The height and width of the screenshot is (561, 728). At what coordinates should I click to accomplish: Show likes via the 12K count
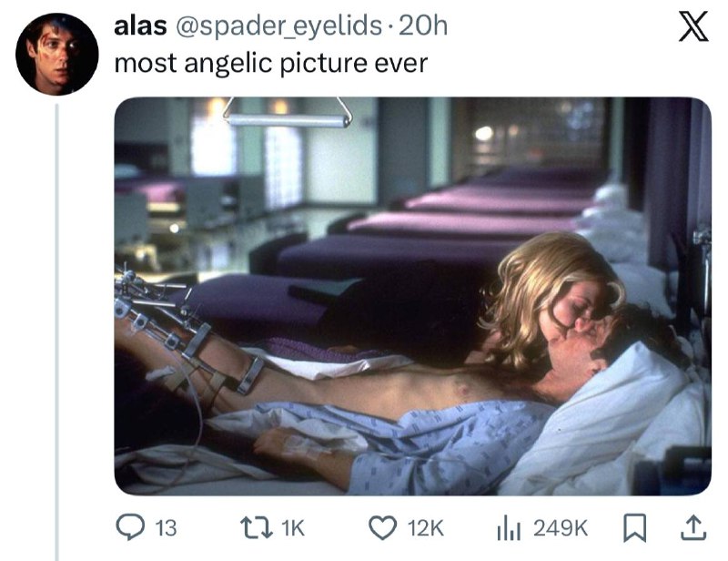pyautogui.click(x=425, y=528)
